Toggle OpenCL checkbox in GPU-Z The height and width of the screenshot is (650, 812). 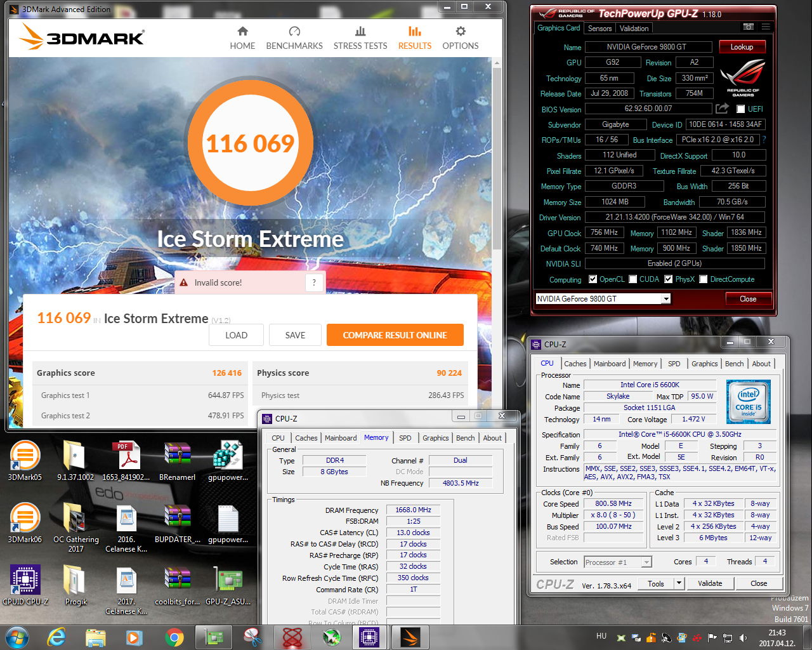(x=593, y=279)
